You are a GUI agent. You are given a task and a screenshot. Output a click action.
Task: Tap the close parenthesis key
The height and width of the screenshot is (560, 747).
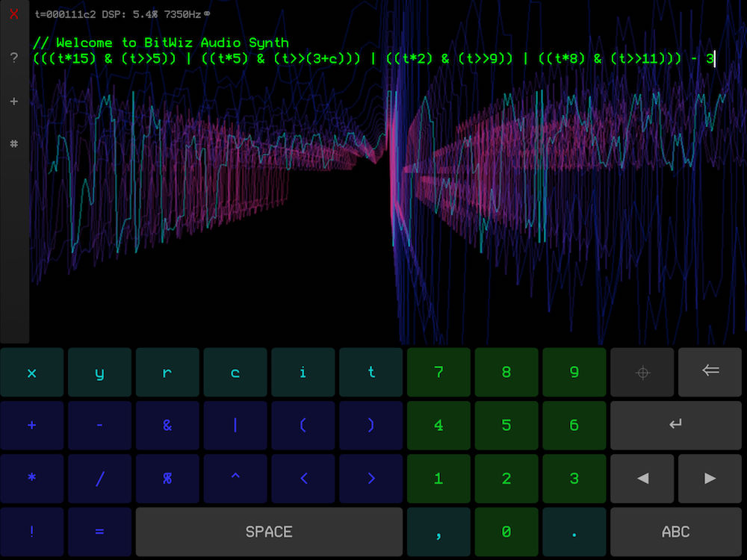[x=371, y=426]
